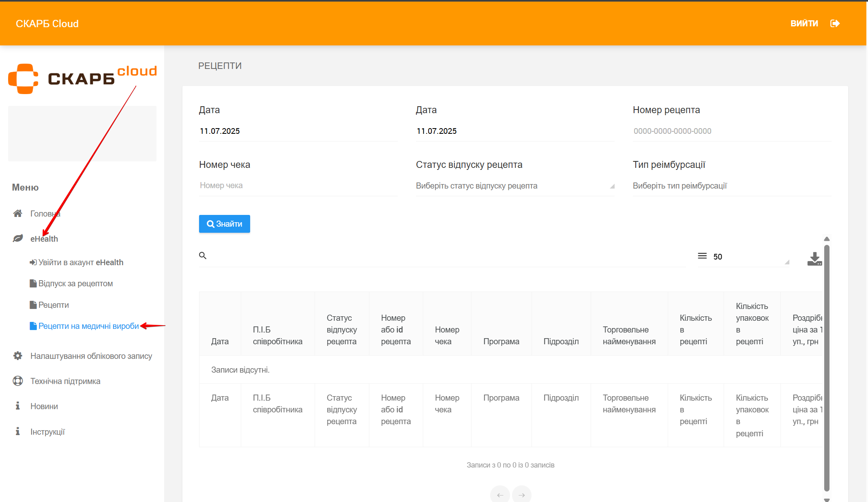Select Рецепти на медичні вироби menu item
This screenshot has height=502, width=868.
tap(88, 326)
